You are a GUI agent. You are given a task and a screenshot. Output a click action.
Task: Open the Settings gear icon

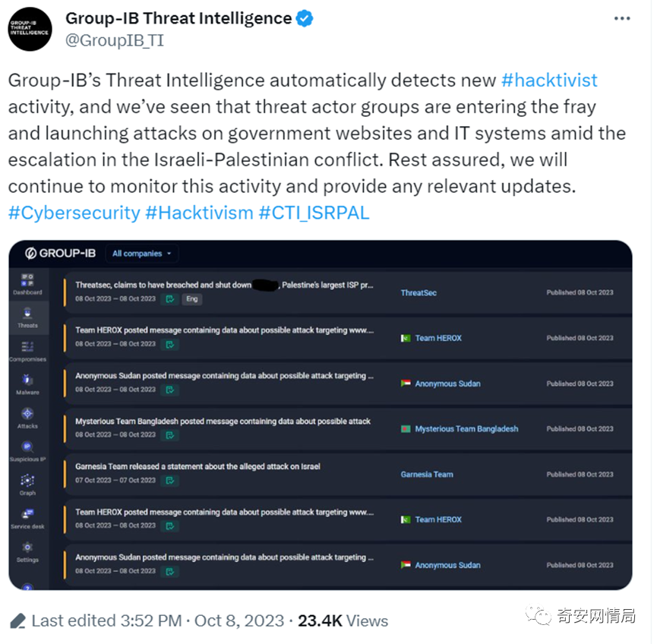point(27,548)
